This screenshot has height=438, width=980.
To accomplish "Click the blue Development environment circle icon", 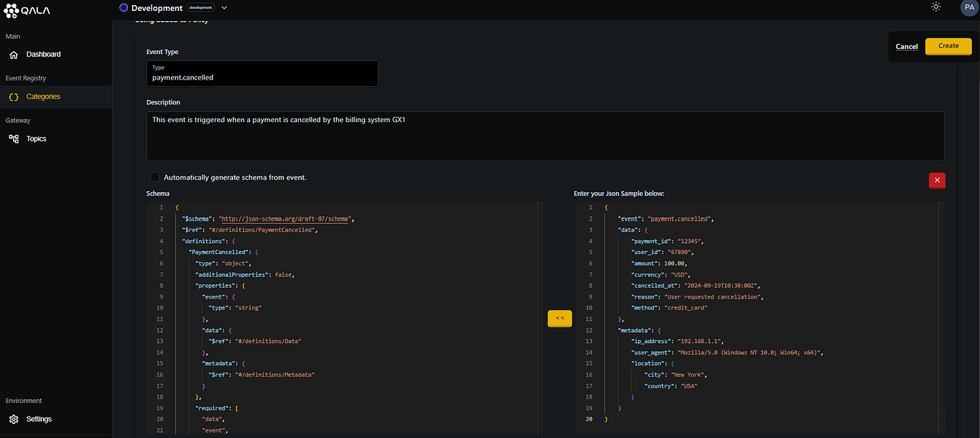I will (124, 8).
